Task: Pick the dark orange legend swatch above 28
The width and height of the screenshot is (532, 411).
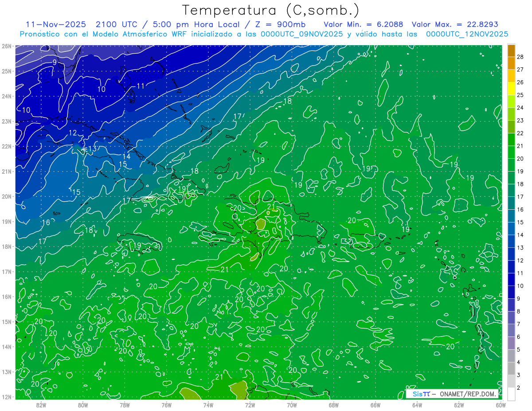Action: (511, 51)
